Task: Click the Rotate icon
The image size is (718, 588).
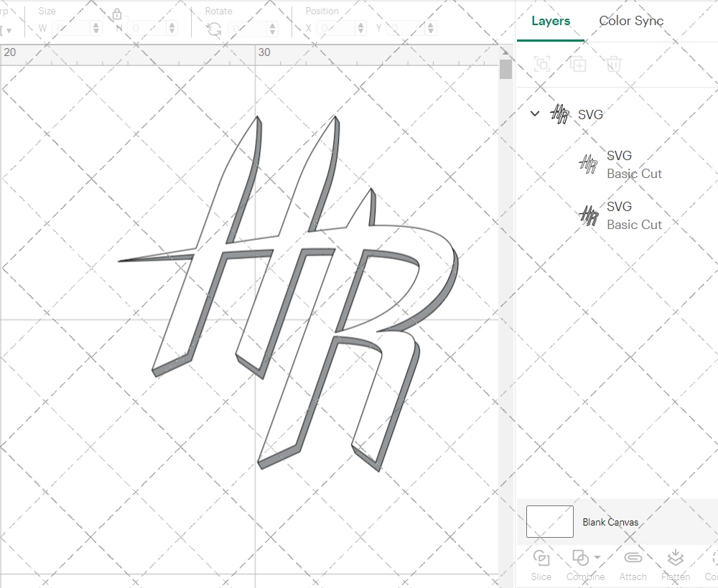Action: [214, 29]
